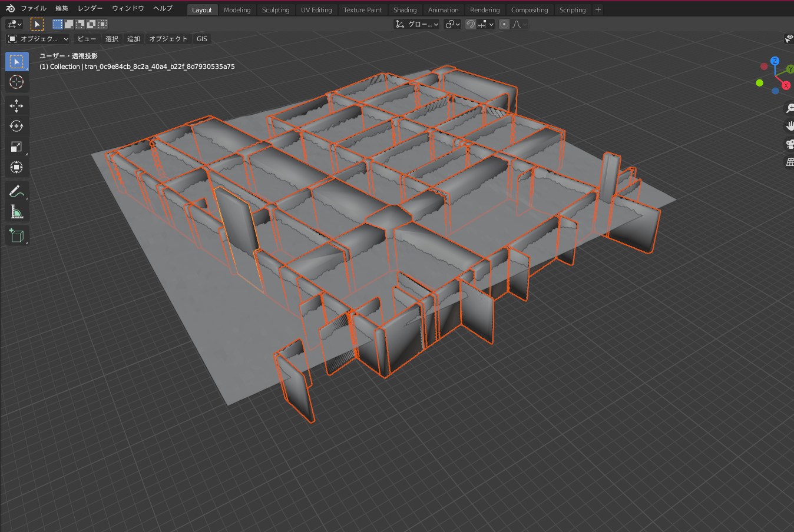Set selection mode to new selection

click(58, 24)
